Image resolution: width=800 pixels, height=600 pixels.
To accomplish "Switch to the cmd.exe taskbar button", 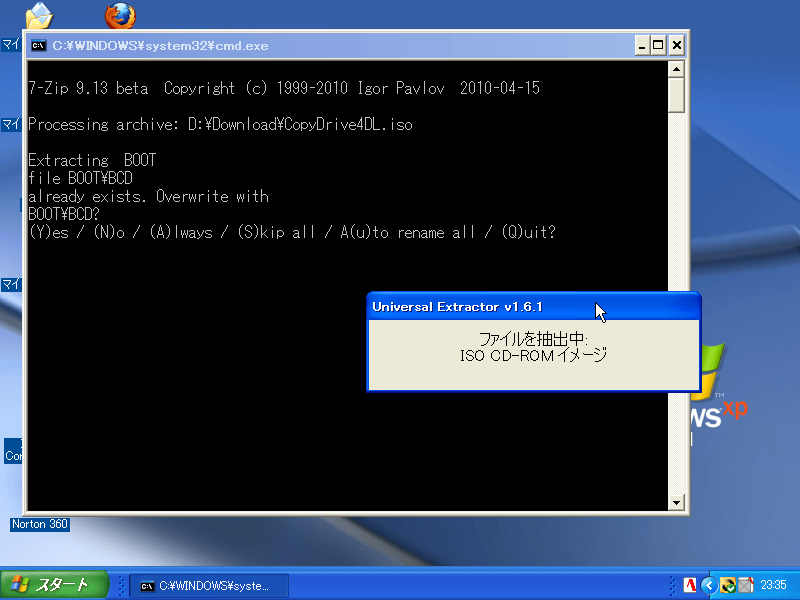I will pyautogui.click(x=209, y=586).
